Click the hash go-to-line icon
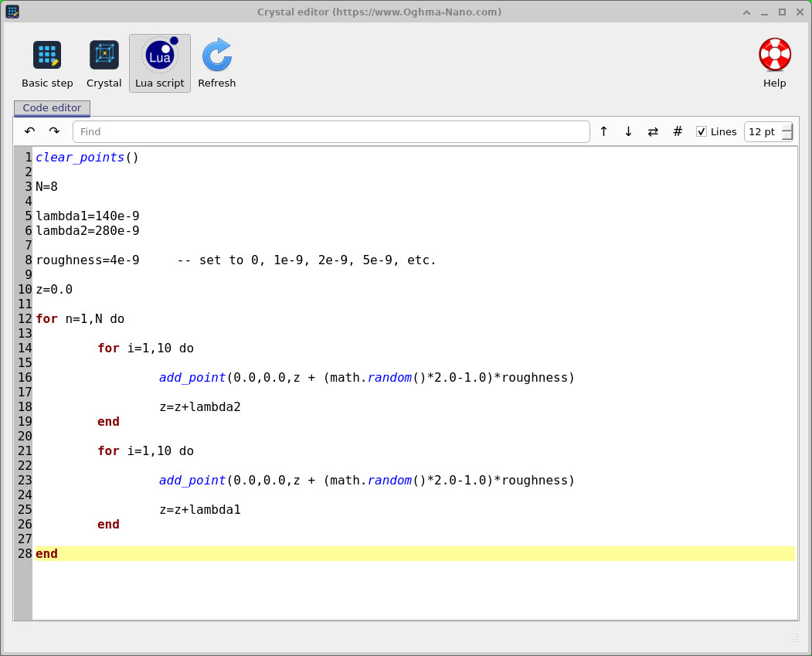 [678, 131]
